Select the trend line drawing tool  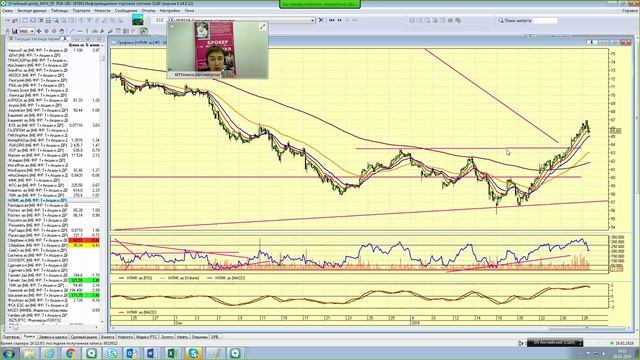pyautogui.click(x=72, y=31)
